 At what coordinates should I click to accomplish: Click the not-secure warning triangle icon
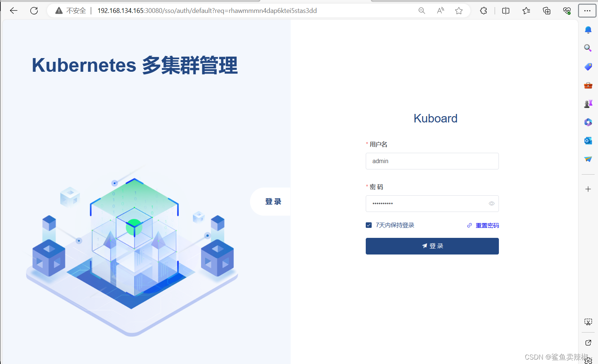click(59, 11)
